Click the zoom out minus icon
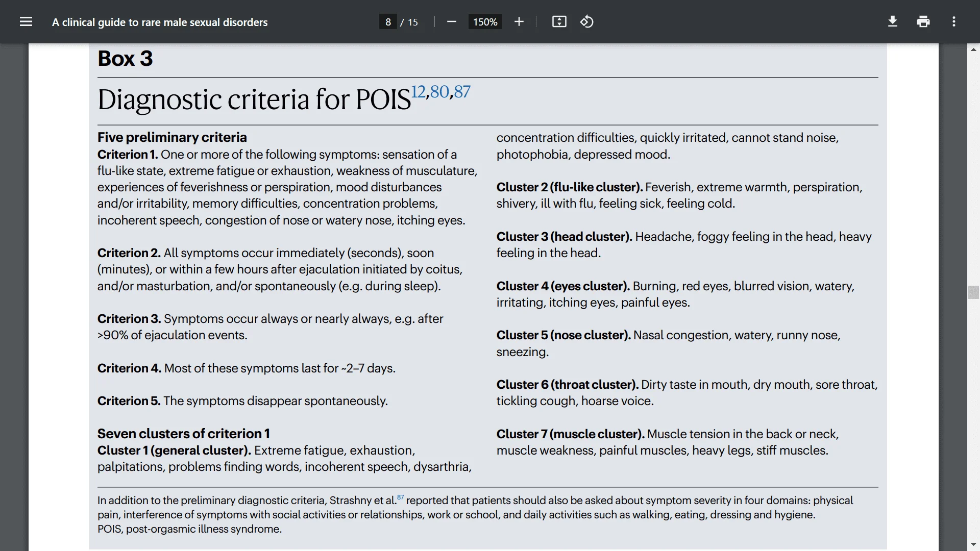 (x=451, y=22)
